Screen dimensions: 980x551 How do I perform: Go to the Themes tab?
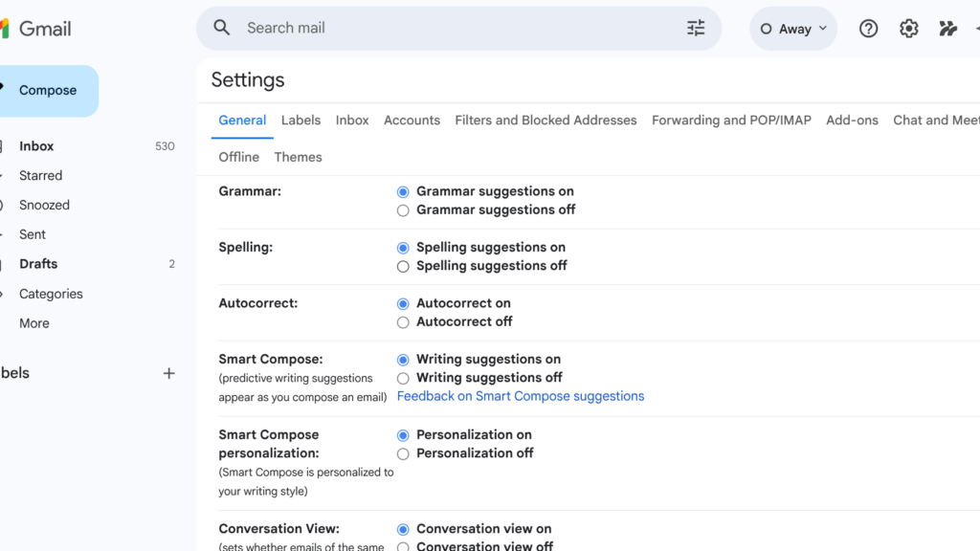(298, 157)
